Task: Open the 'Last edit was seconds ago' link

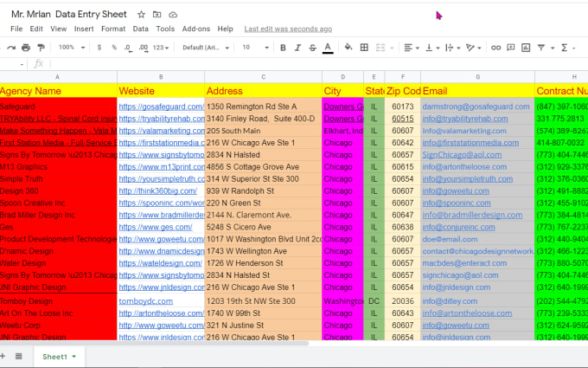Action: pos(288,29)
